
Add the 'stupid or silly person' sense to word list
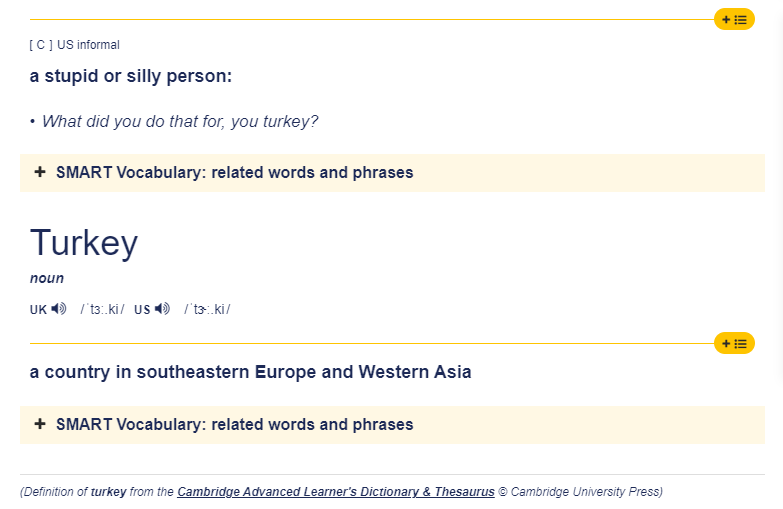click(x=734, y=19)
